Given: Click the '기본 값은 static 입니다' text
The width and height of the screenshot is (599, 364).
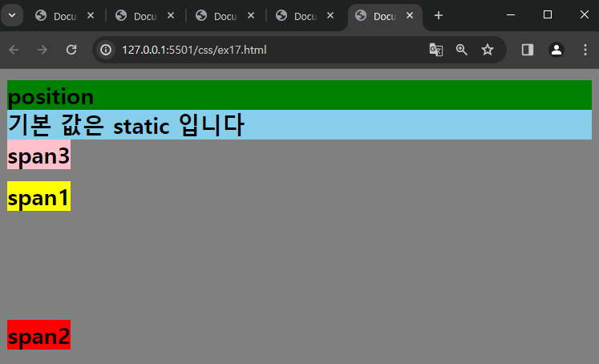Looking at the screenshot, I should tap(126, 125).
